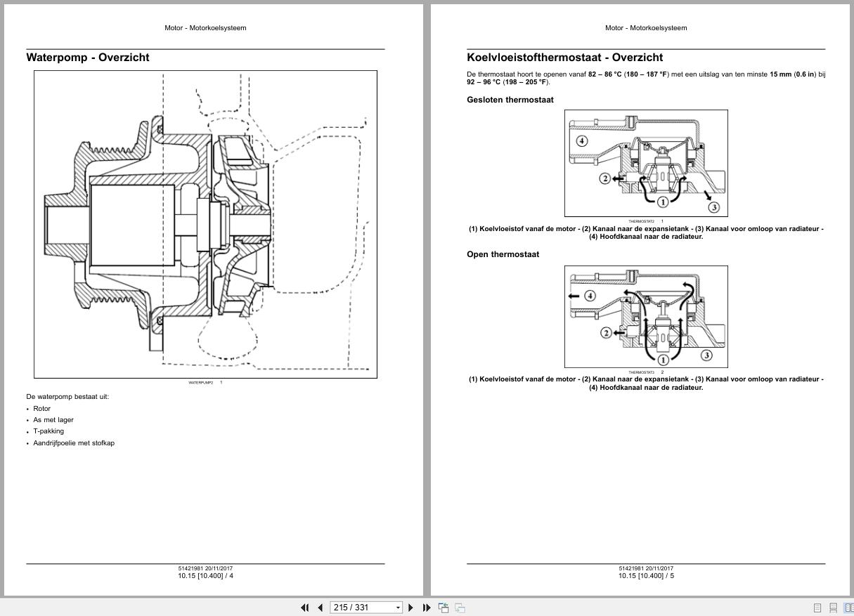Click the right page Motor - Motorkoelsysteem header
The width and height of the screenshot is (854, 616).
(646, 28)
